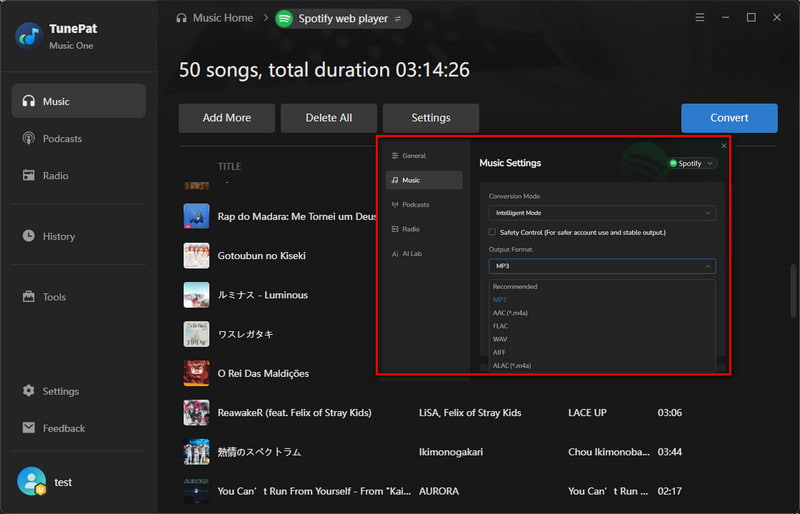800x514 pixels.
Task: Click album name LACE UP
Action: point(587,412)
